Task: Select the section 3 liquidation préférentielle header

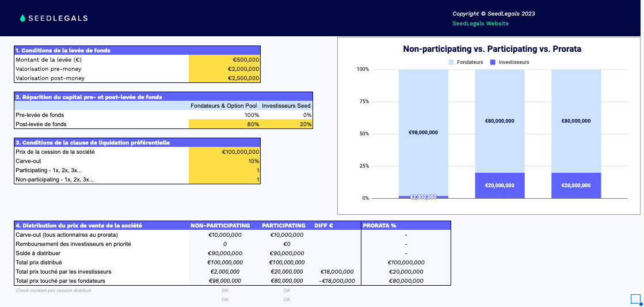Action: click(137, 142)
